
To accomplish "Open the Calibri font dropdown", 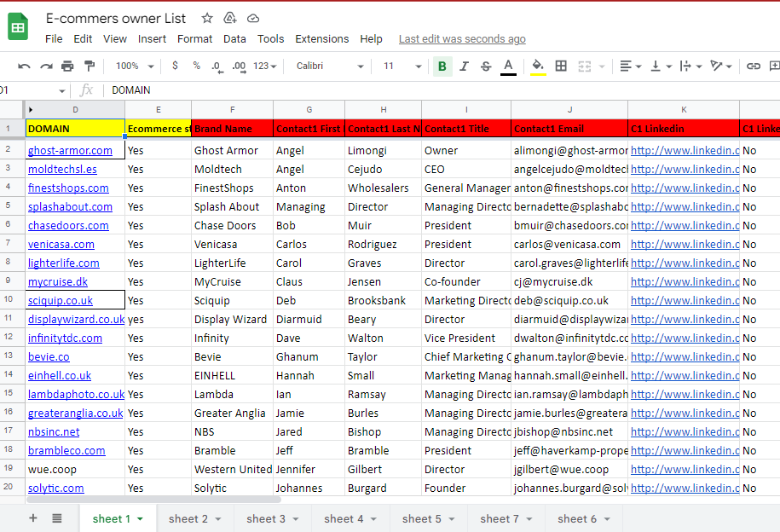I will [330, 66].
